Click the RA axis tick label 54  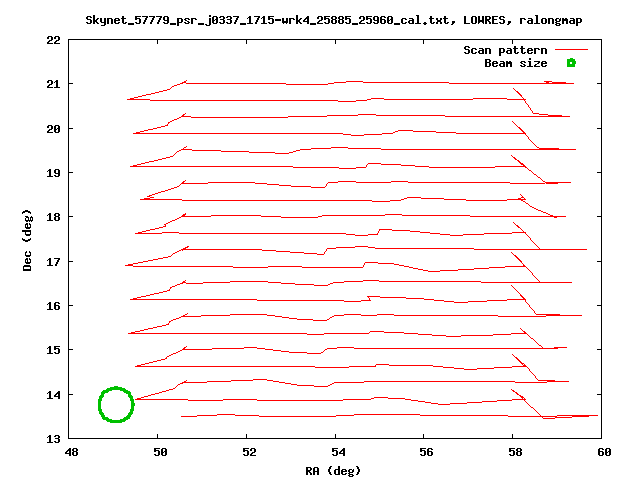[338, 452]
